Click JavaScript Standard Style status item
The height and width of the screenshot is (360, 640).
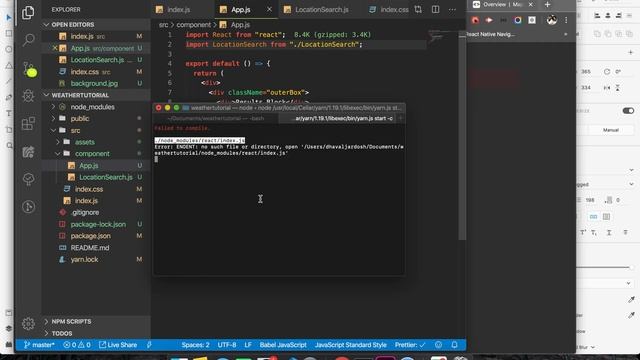tap(351, 345)
